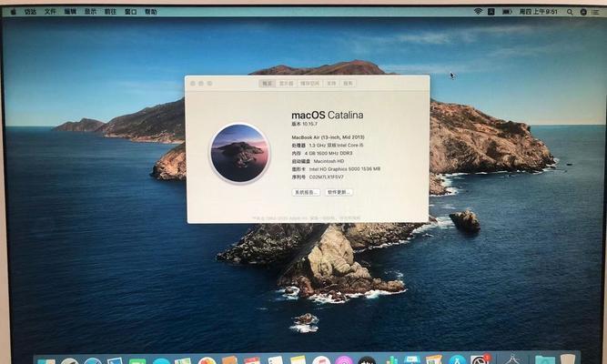This screenshot has height=364, width=607.
Task: Click the version 10.15.7 text
Action: coord(304,124)
